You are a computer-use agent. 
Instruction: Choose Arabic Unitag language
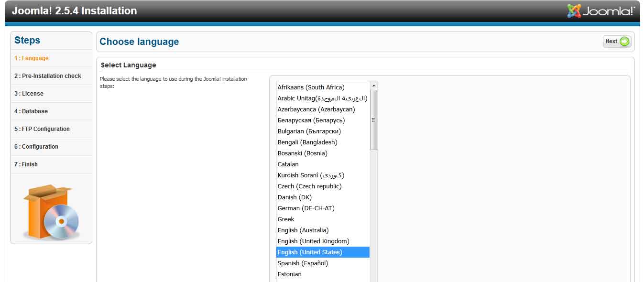[323, 98]
